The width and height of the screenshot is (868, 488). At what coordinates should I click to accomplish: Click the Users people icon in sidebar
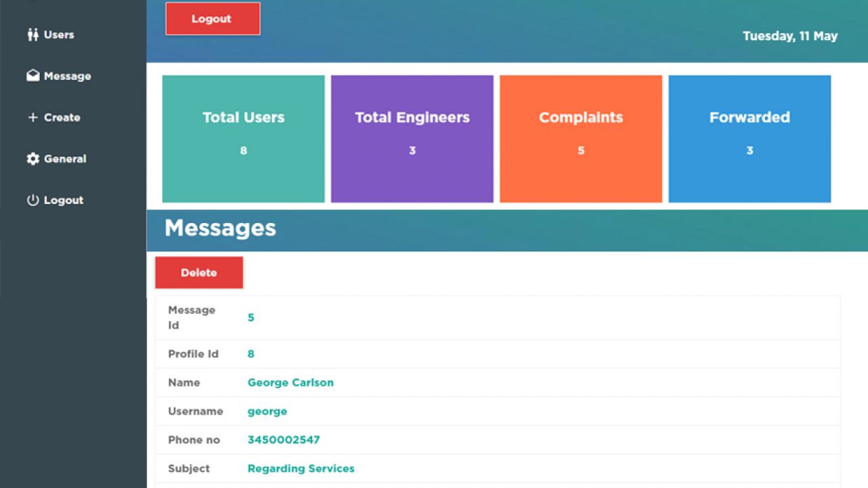(x=33, y=35)
